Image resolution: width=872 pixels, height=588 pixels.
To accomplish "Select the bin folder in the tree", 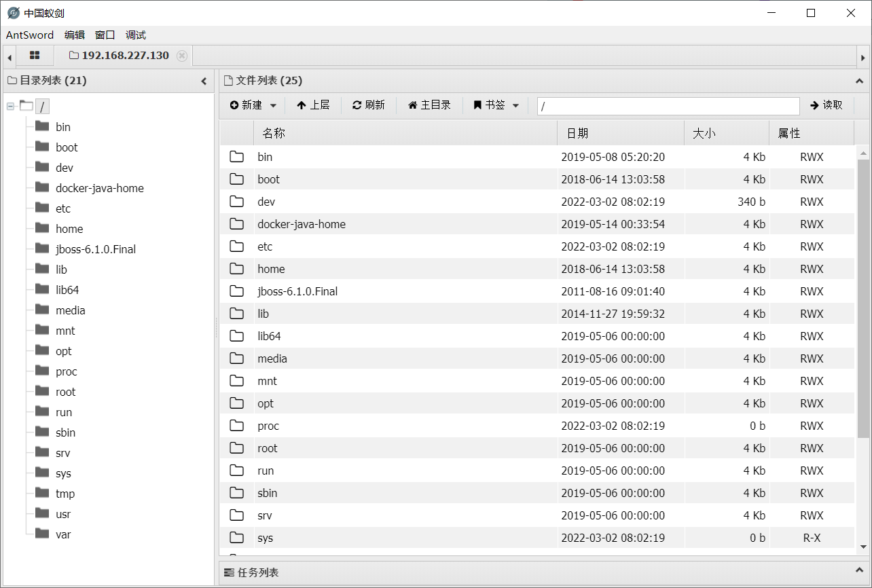I will [x=63, y=127].
